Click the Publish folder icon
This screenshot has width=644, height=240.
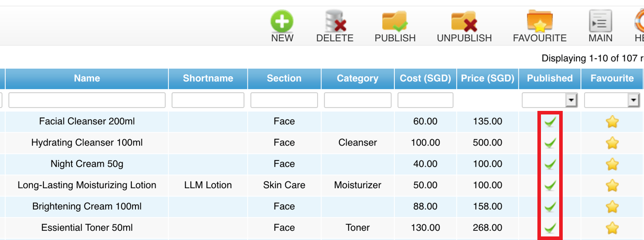(x=395, y=21)
